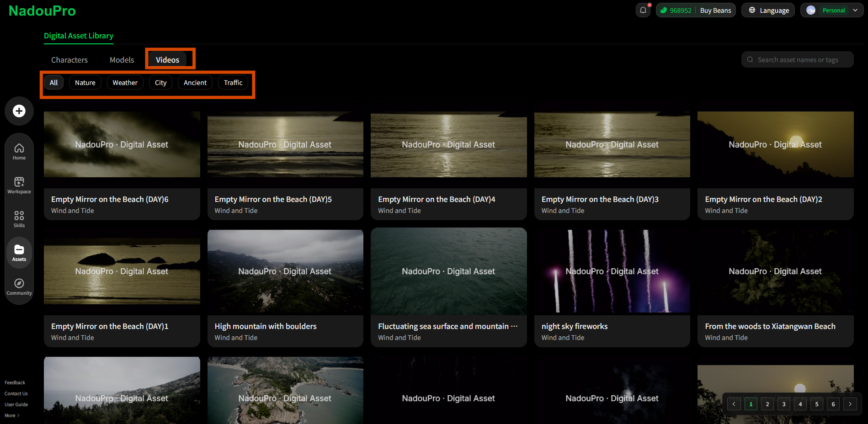Image resolution: width=868 pixels, height=424 pixels.
Task: Open Empty Mirror on the Beach (DAY)2 thumbnail
Action: (776, 144)
